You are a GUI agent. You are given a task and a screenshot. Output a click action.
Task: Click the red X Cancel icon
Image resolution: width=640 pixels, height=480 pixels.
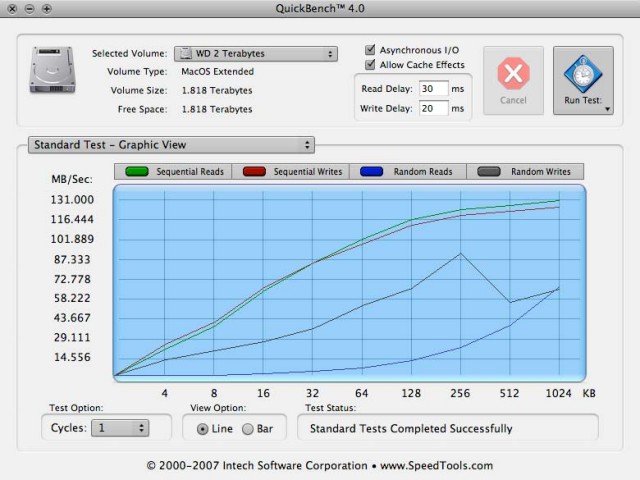(x=513, y=73)
